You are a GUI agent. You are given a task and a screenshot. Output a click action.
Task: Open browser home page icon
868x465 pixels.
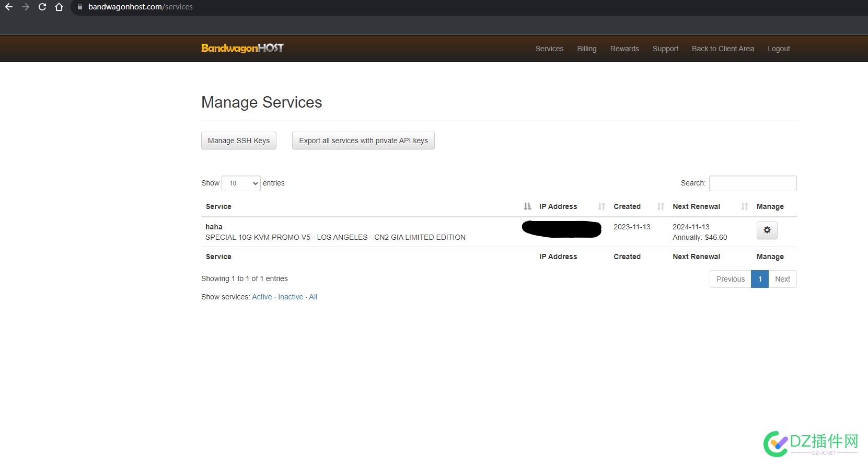click(59, 7)
